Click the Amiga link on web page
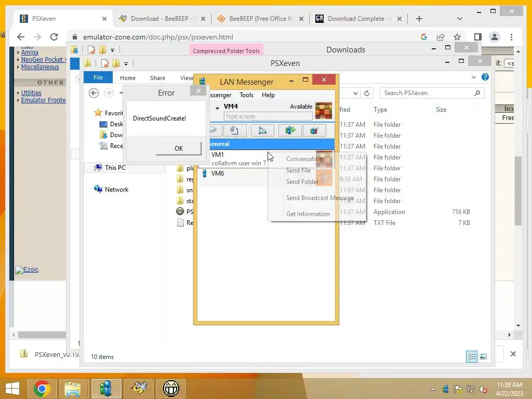Viewport: 532px width, 399px height. click(x=30, y=52)
